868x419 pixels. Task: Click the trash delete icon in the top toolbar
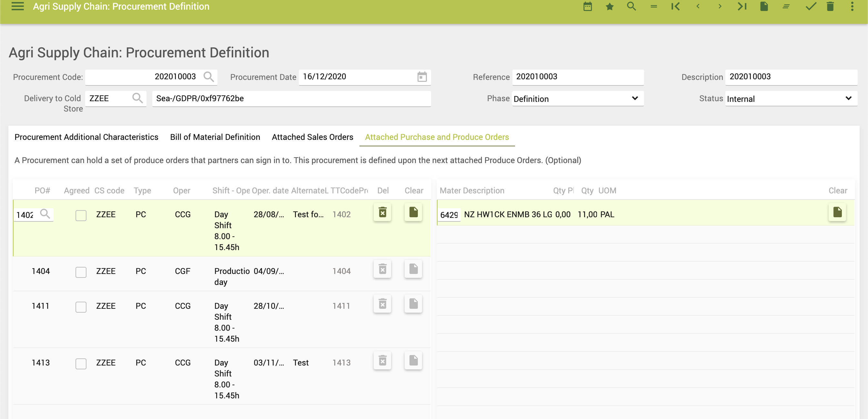pyautogui.click(x=830, y=6)
